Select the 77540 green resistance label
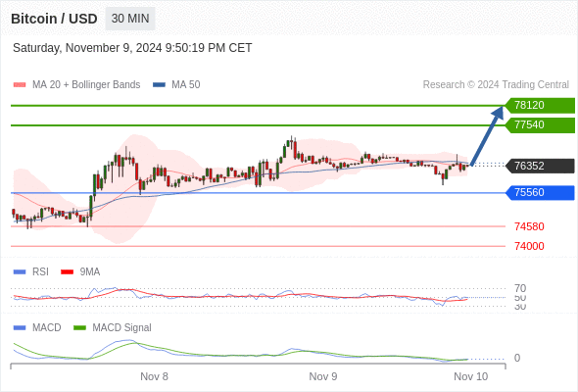 540,125
